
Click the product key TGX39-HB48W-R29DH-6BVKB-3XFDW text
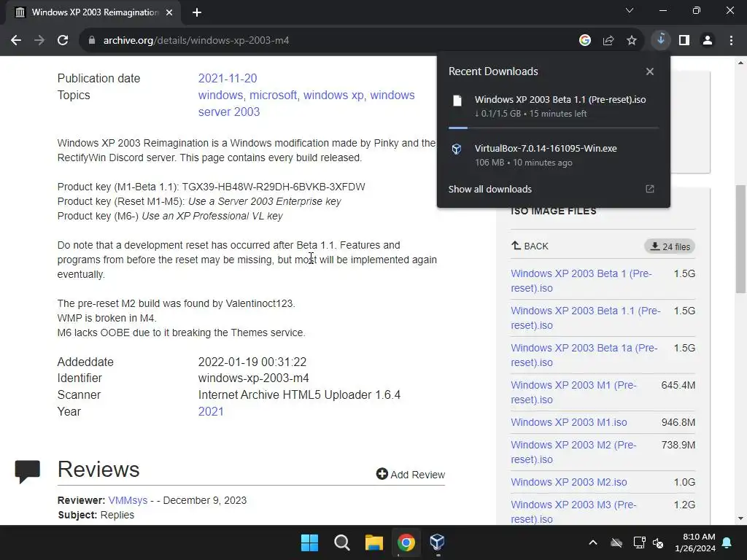pos(274,187)
